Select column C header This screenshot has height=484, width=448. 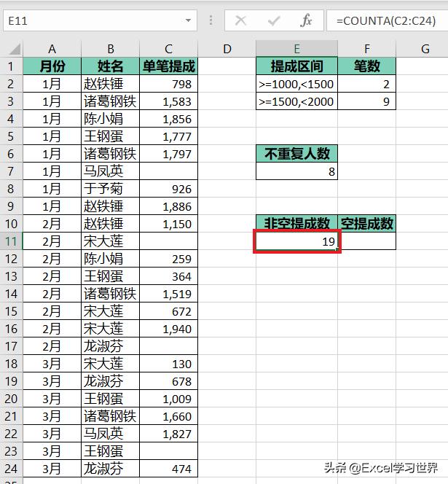(x=168, y=49)
